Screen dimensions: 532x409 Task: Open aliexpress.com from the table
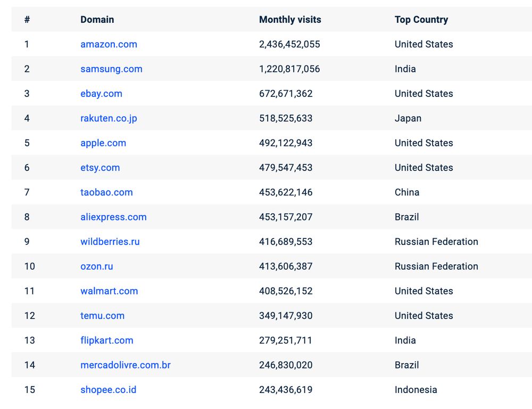(113, 217)
